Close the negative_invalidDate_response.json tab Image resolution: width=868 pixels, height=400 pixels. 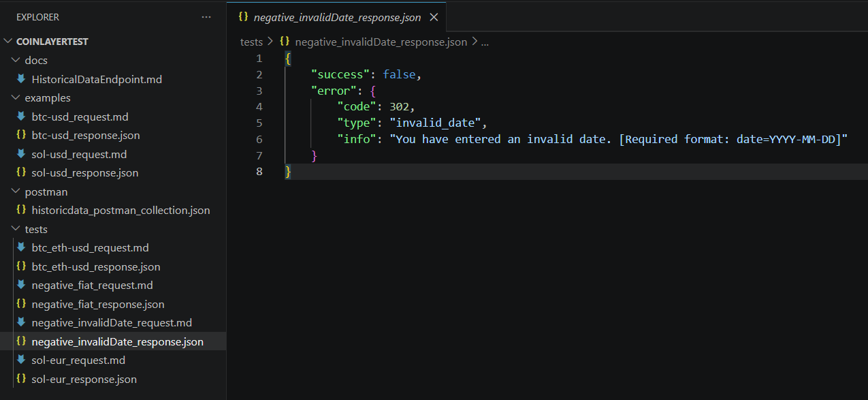[434, 17]
